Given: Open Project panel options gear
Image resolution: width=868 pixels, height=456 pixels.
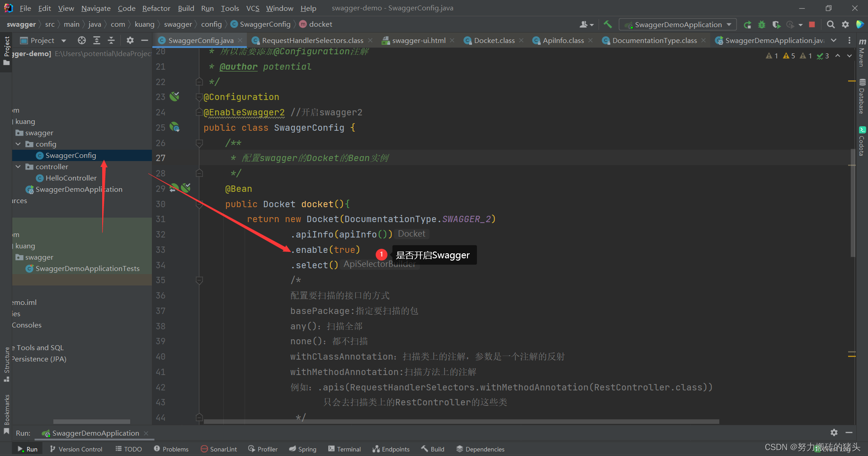Looking at the screenshot, I should (130, 40).
